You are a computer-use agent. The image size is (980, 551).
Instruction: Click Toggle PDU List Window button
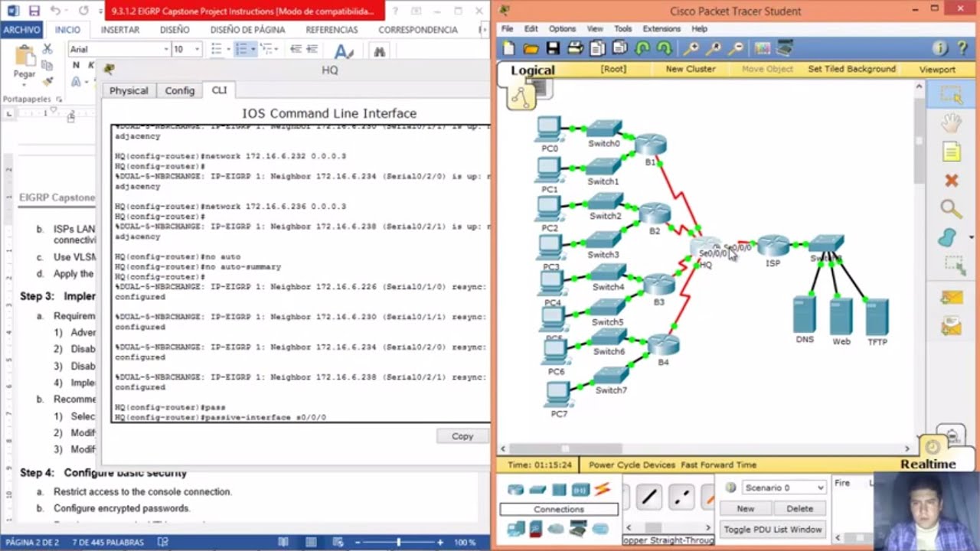pyautogui.click(x=773, y=530)
